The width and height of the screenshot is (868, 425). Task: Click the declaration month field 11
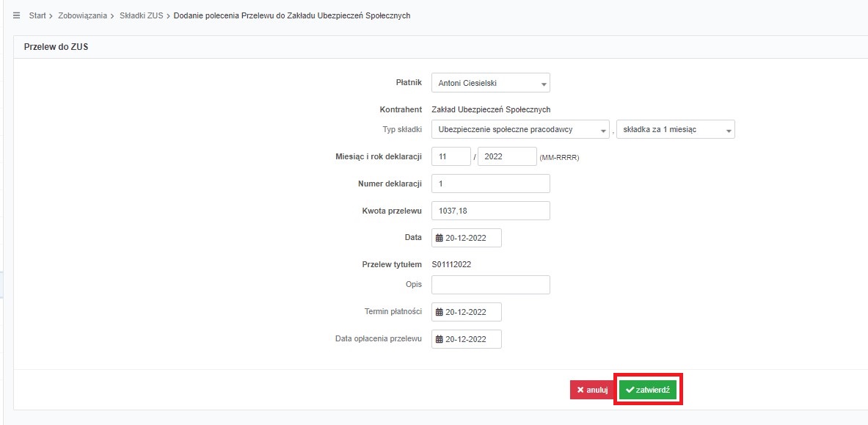451,157
